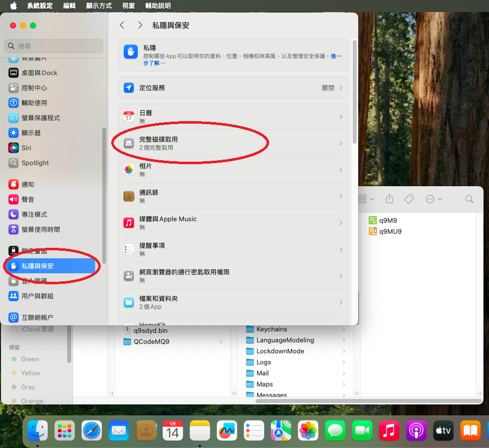
Task: Open the 提醒事項 privacy row
Action: (233, 249)
